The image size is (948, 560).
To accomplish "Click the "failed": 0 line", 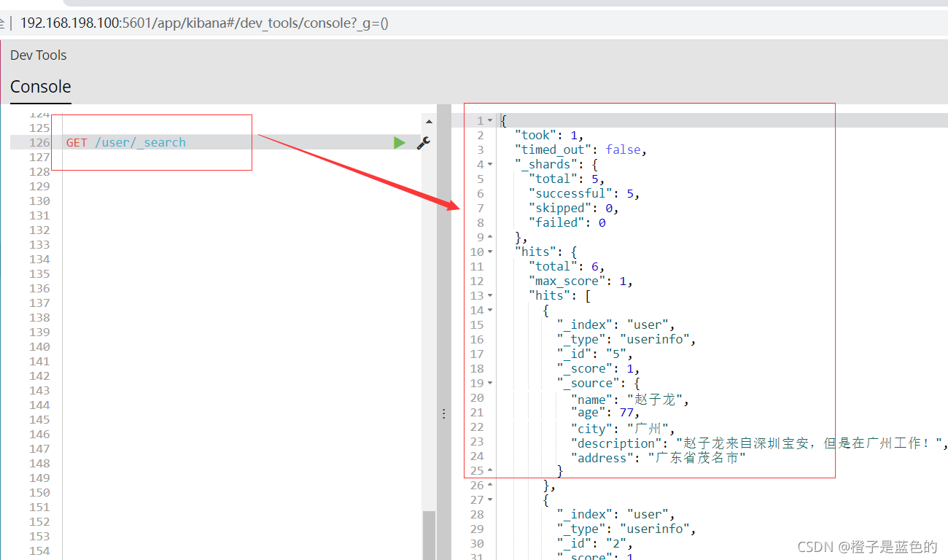I will tap(567, 222).
